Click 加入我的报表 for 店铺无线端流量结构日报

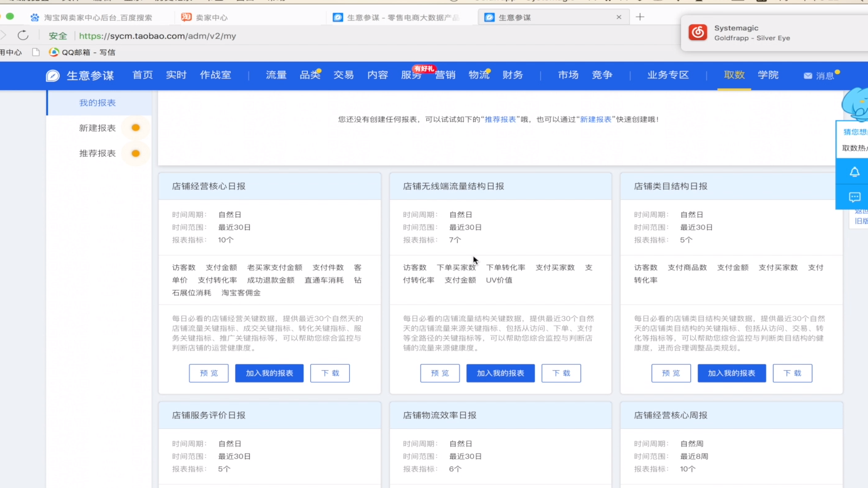(500, 373)
